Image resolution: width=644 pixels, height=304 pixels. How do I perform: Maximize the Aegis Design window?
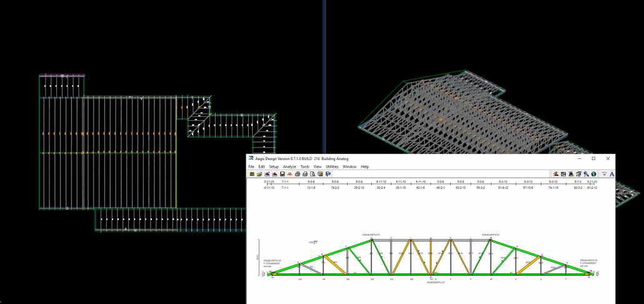[x=593, y=159]
